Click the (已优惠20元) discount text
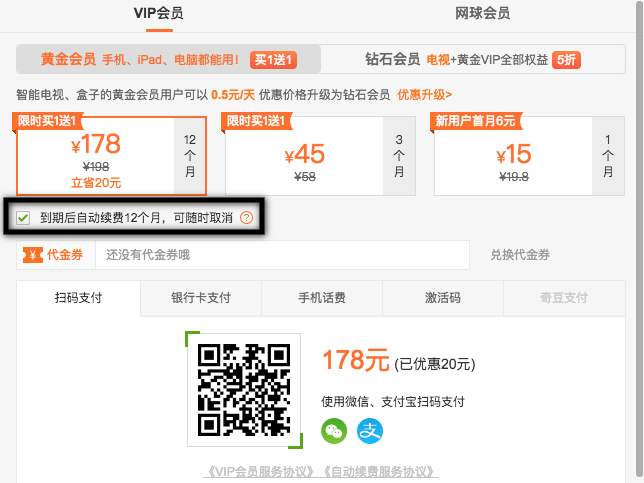 point(435,364)
